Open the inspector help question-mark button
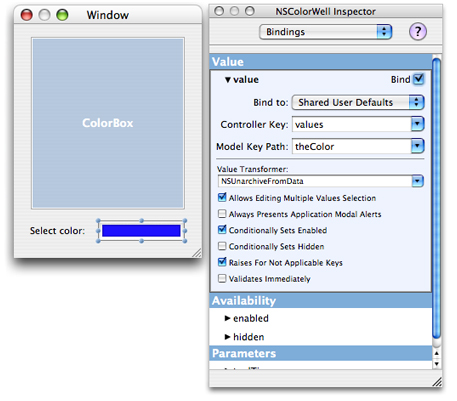This screenshot has width=457, height=401. pyautogui.click(x=418, y=32)
